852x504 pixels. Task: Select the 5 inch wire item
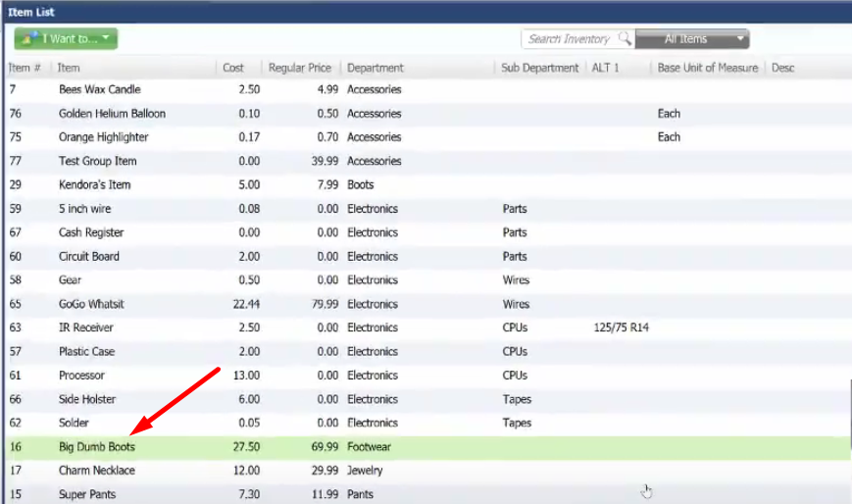[84, 209]
